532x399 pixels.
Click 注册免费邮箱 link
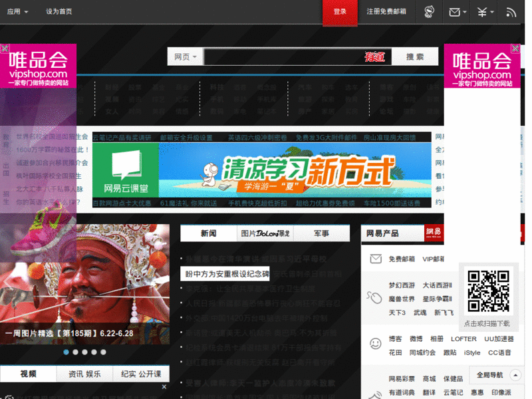(x=386, y=11)
